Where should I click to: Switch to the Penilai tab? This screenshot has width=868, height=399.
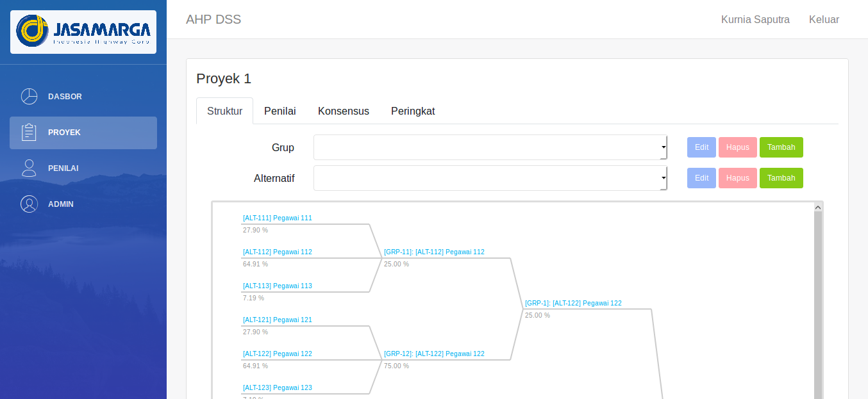tap(280, 111)
